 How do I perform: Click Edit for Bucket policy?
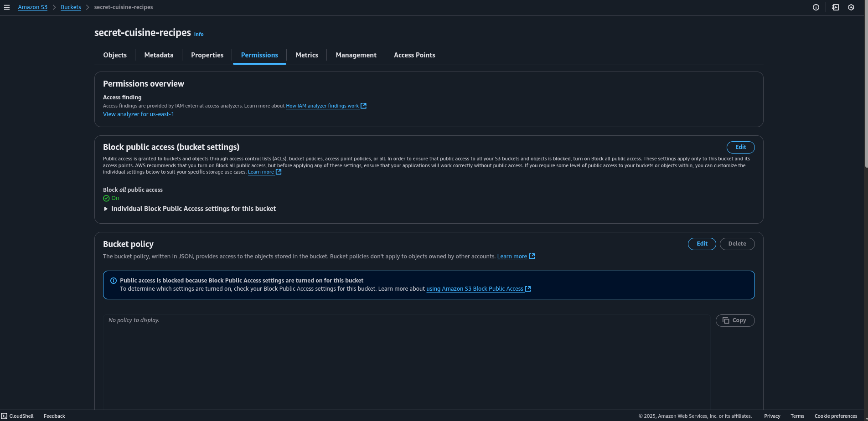(702, 244)
